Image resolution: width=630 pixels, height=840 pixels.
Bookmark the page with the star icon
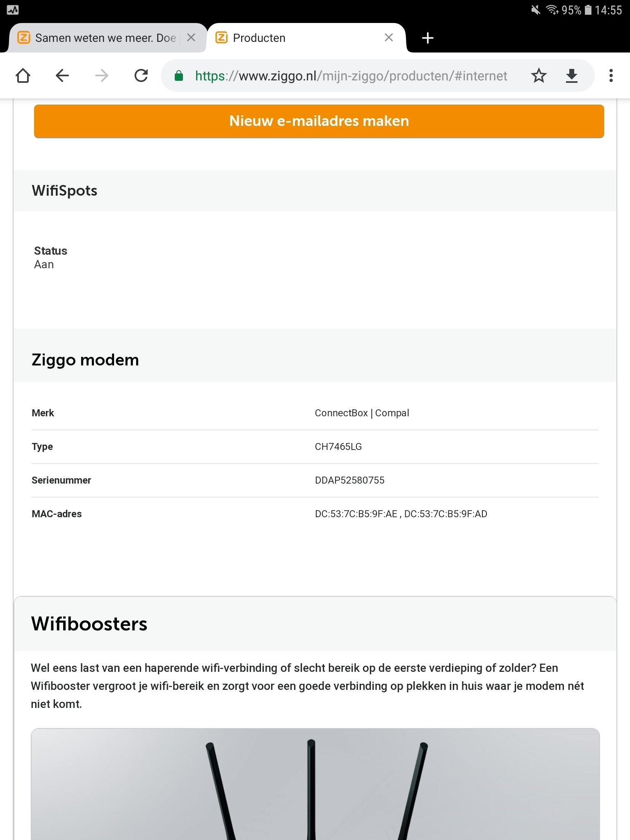[x=539, y=75]
